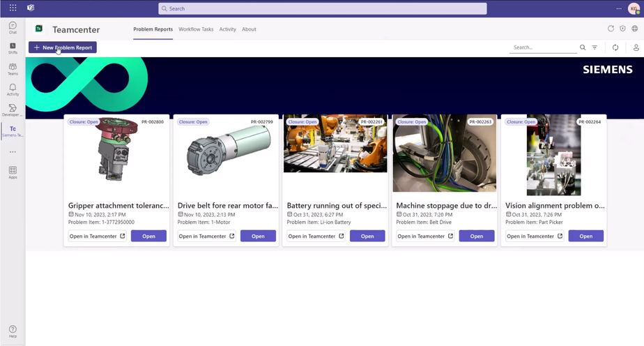Open the Gripper attachment tolerance report
The width and height of the screenshot is (644, 346).
[148, 236]
